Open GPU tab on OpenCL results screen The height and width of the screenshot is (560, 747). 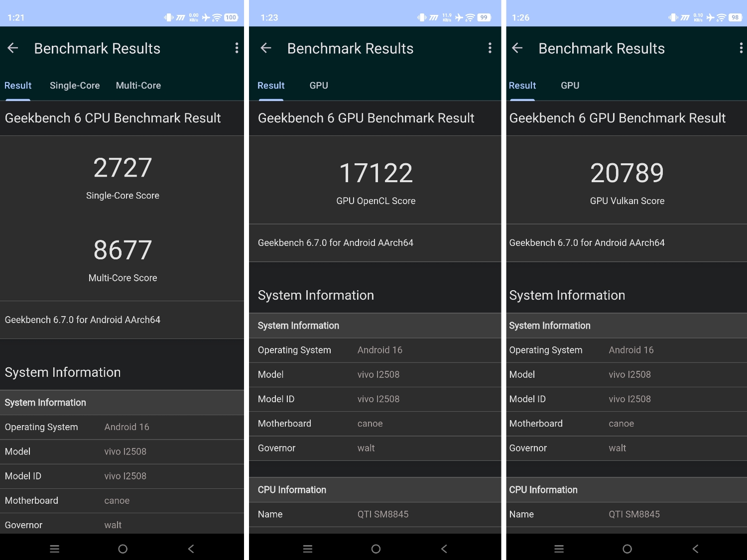click(319, 86)
